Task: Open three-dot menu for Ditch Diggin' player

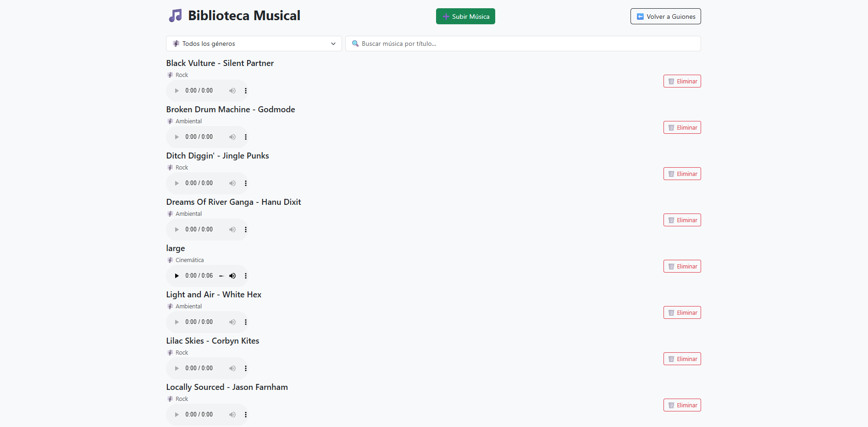Action: tap(246, 183)
